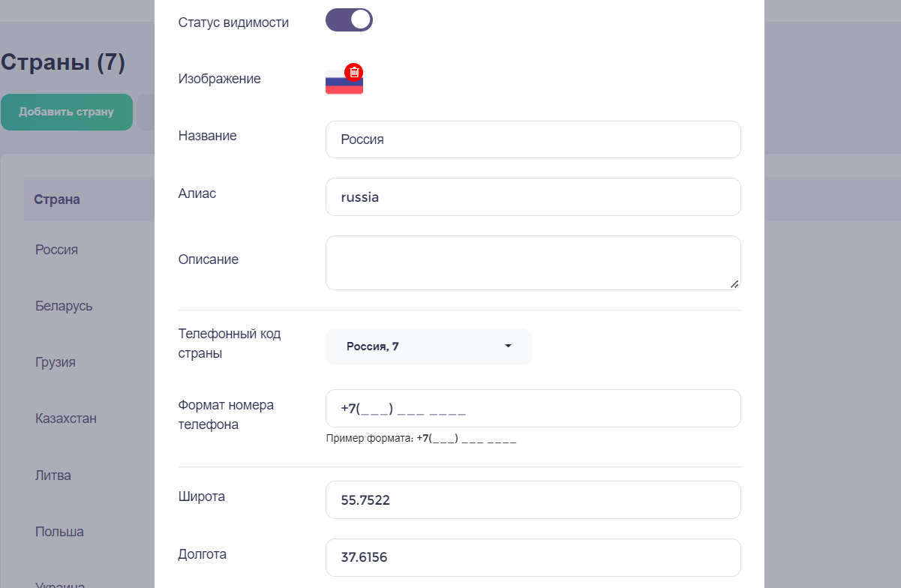The width and height of the screenshot is (901, 588).
Task: Open the phone country code dropdown
Action: pos(428,346)
